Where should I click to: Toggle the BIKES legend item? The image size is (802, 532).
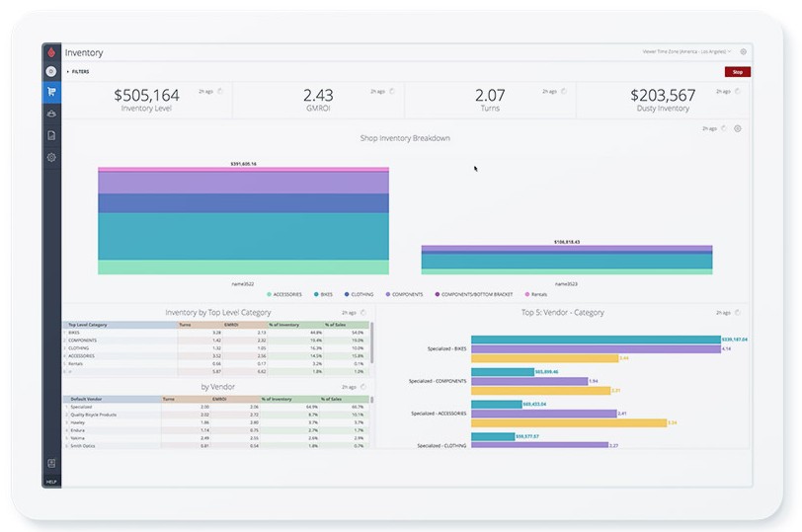(323, 295)
